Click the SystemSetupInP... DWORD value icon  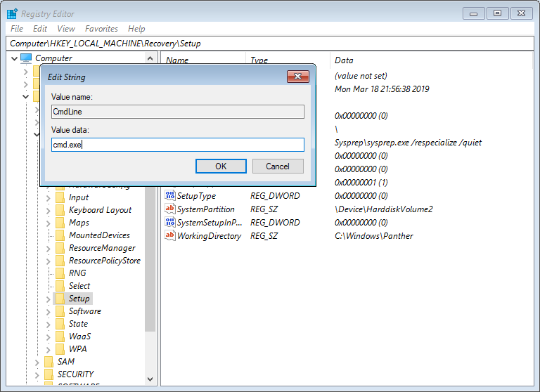pos(169,222)
